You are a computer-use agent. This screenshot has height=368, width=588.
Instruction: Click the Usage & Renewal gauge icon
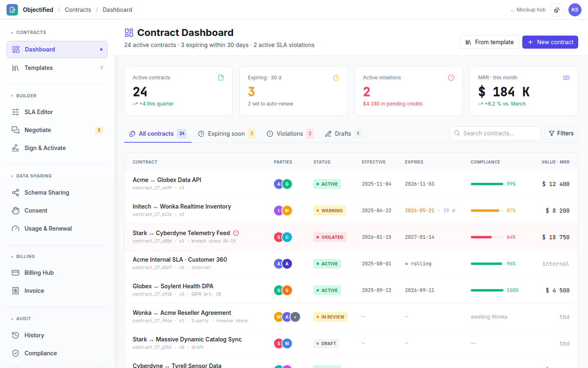coord(16,229)
